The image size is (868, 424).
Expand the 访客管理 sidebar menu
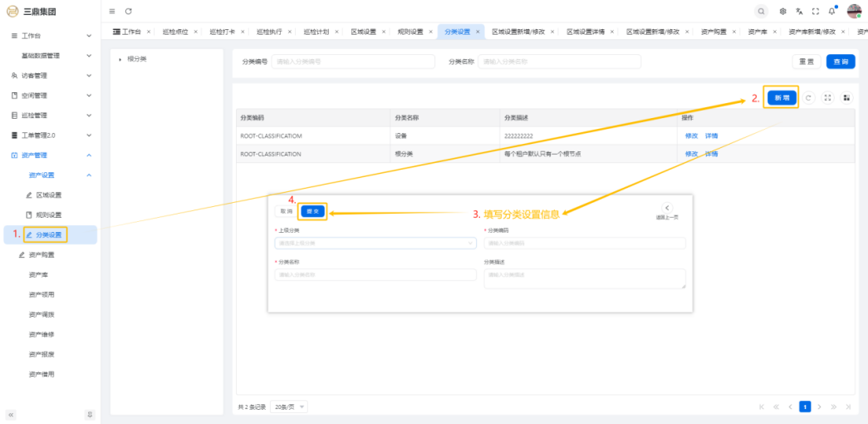click(x=89, y=76)
